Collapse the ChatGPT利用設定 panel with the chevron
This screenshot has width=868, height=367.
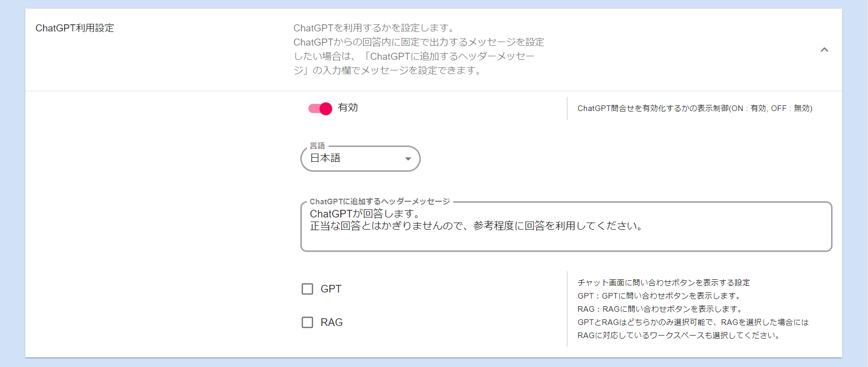pyautogui.click(x=824, y=50)
